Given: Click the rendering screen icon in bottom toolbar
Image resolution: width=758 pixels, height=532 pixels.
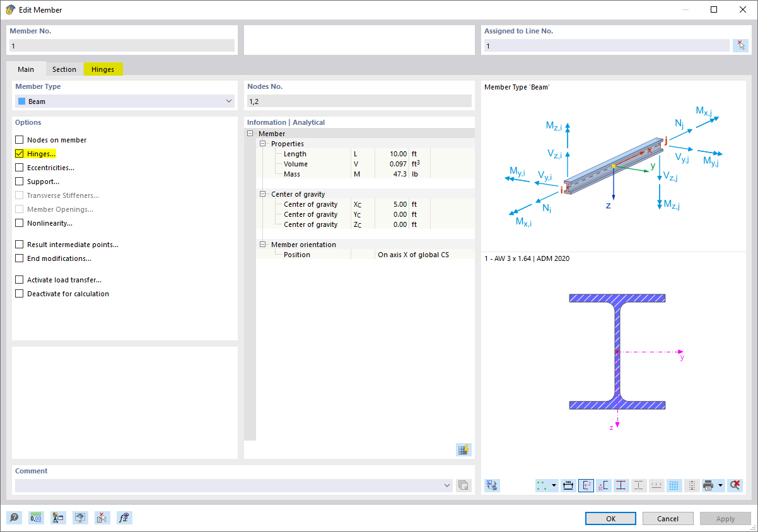Looking at the screenshot, I should (80, 518).
